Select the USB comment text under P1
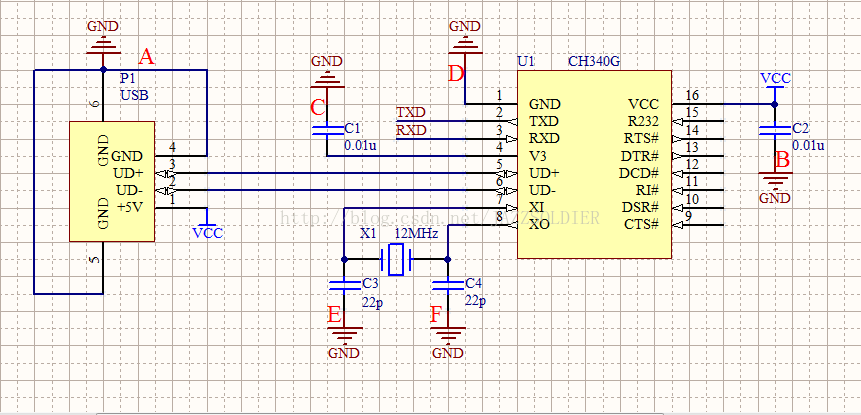 (134, 96)
